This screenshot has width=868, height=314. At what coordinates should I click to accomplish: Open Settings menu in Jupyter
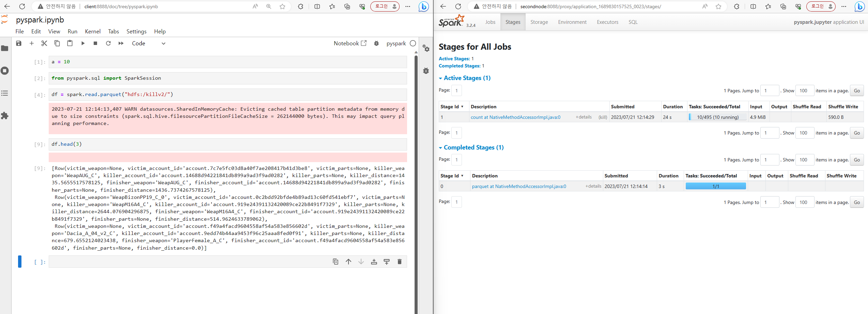click(136, 31)
